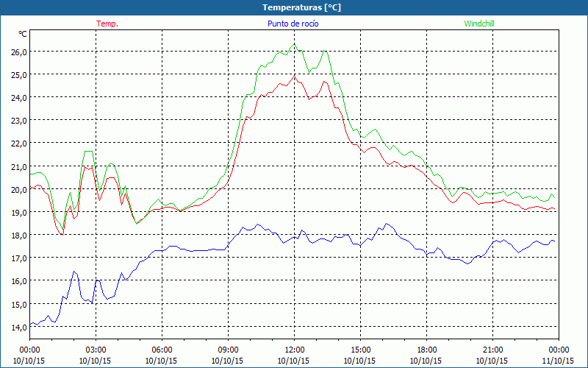Click the '26,0' y-axis value
588x368 pixels.
pyautogui.click(x=20, y=52)
